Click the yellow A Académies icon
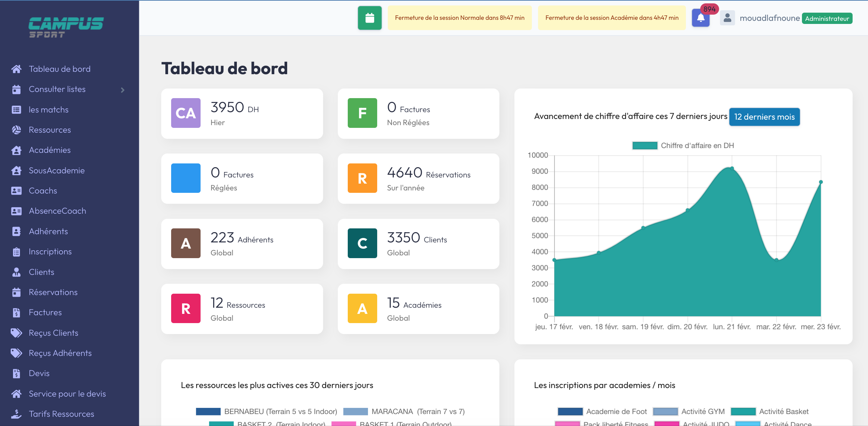 click(x=362, y=308)
